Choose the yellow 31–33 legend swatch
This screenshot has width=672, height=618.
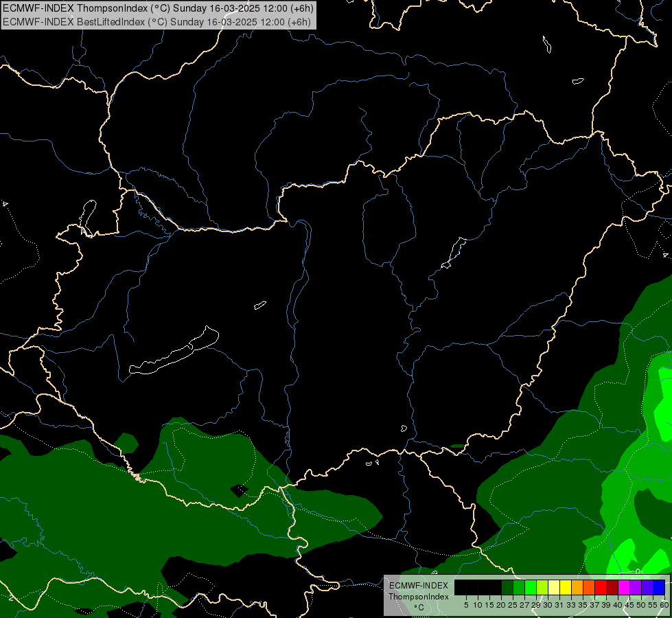pyautogui.click(x=566, y=587)
